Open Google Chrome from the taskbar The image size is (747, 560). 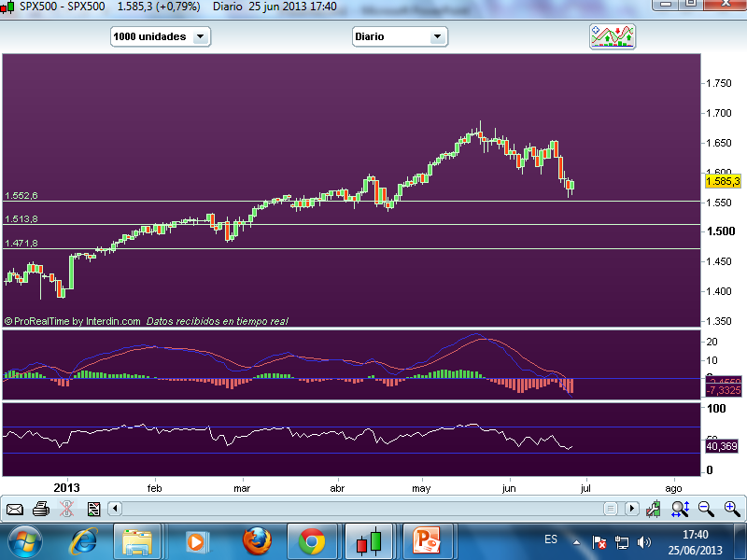tap(312, 542)
